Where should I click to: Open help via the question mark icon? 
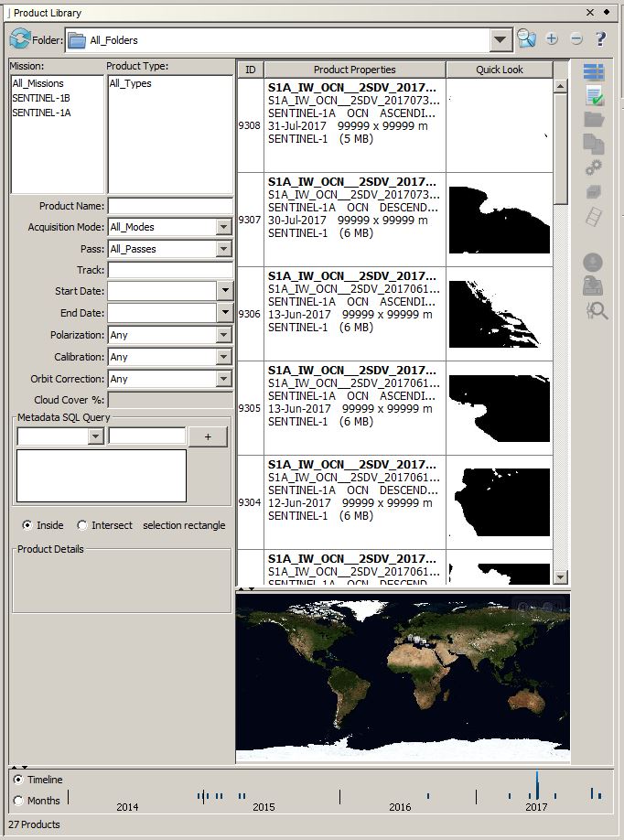tap(600, 38)
